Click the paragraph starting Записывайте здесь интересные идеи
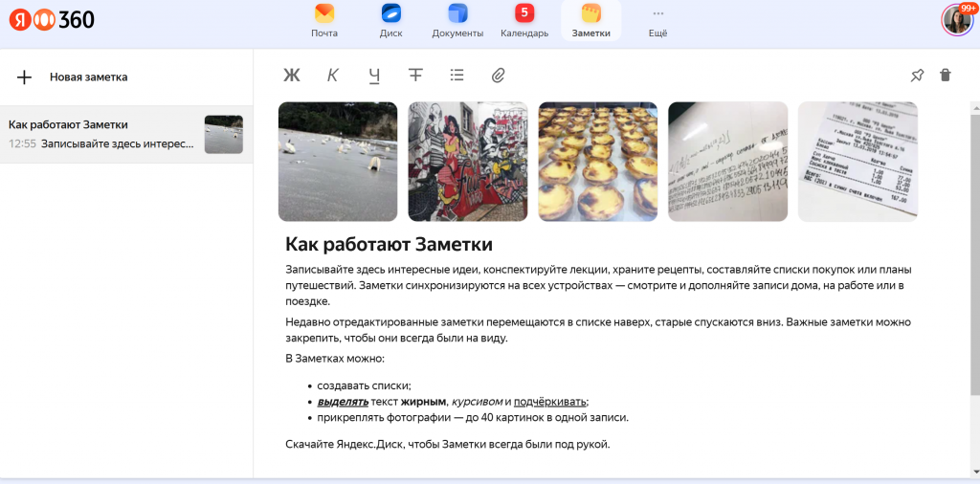Image resolution: width=980 pixels, height=484 pixels. tap(598, 285)
